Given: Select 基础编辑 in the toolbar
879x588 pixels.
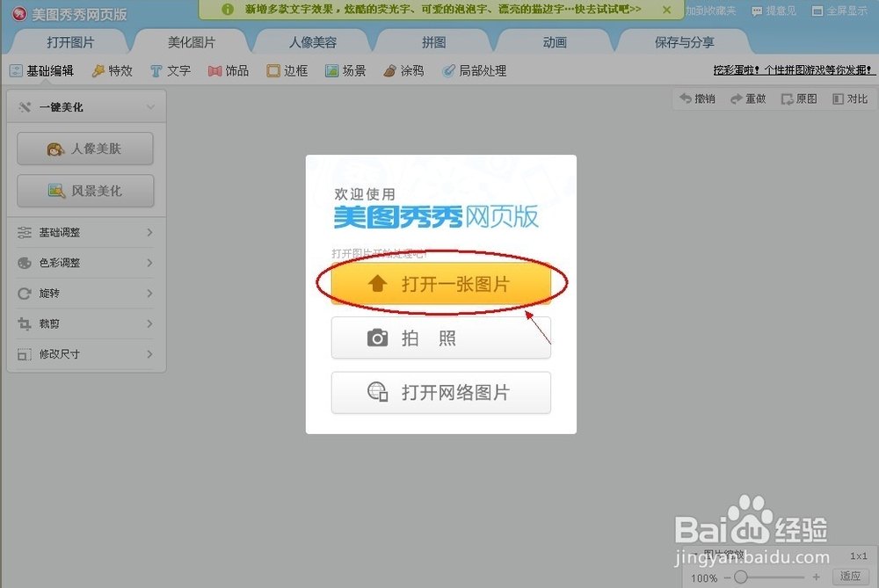Looking at the screenshot, I should 42,70.
